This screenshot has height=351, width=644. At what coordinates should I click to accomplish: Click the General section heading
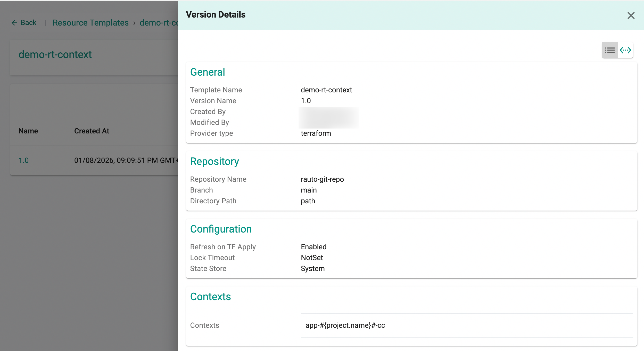(x=207, y=72)
